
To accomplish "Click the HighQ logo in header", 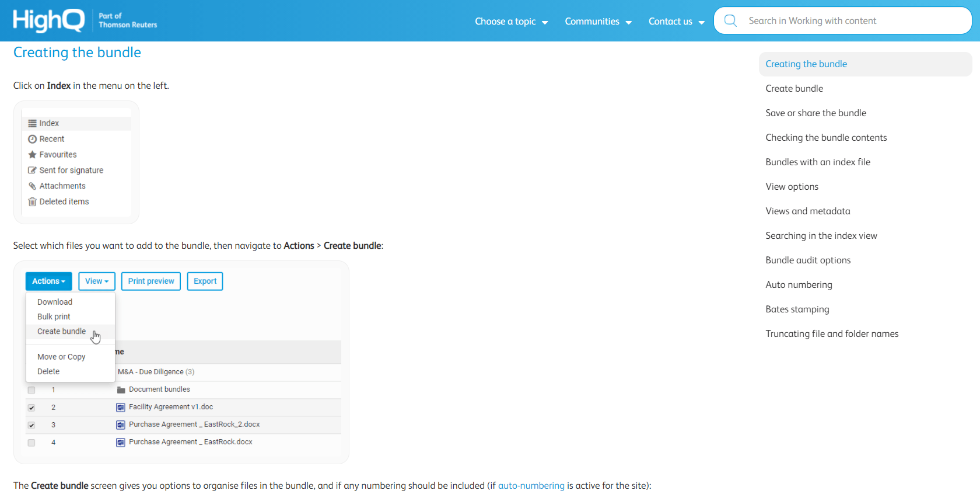I will pyautogui.click(x=49, y=20).
